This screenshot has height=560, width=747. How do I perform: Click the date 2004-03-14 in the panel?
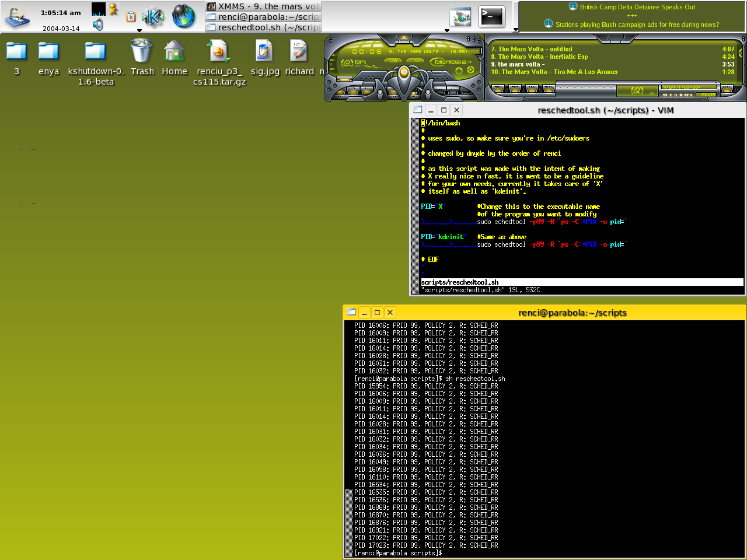pyautogui.click(x=61, y=29)
